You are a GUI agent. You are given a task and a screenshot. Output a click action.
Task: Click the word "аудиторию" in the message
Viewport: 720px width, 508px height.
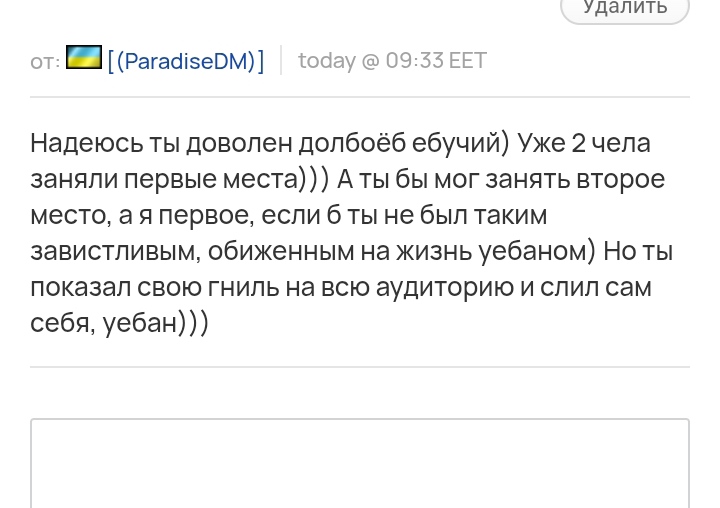coord(444,288)
